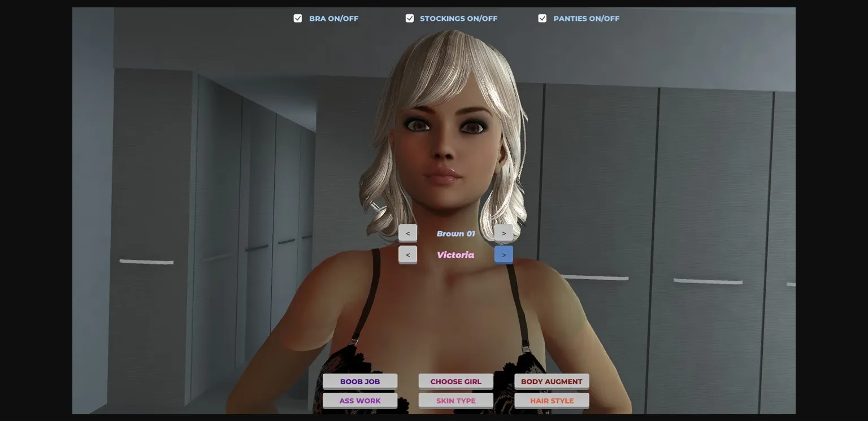This screenshot has width=868, height=421.
Task: Click the Brown 01 color label
Action: [x=456, y=233]
